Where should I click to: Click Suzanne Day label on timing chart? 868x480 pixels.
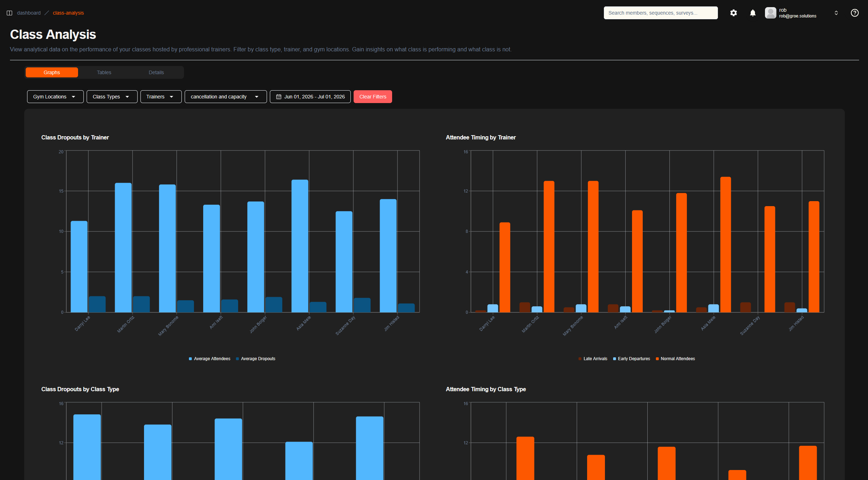tap(750, 325)
